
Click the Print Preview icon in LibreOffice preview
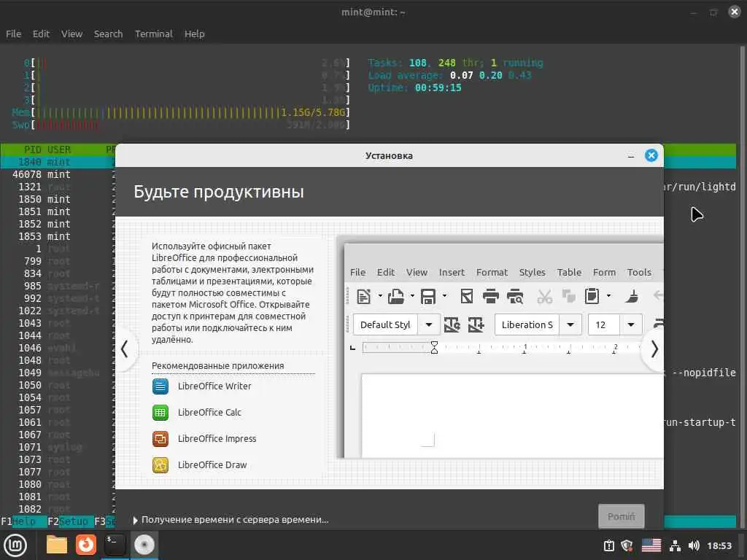pos(515,296)
